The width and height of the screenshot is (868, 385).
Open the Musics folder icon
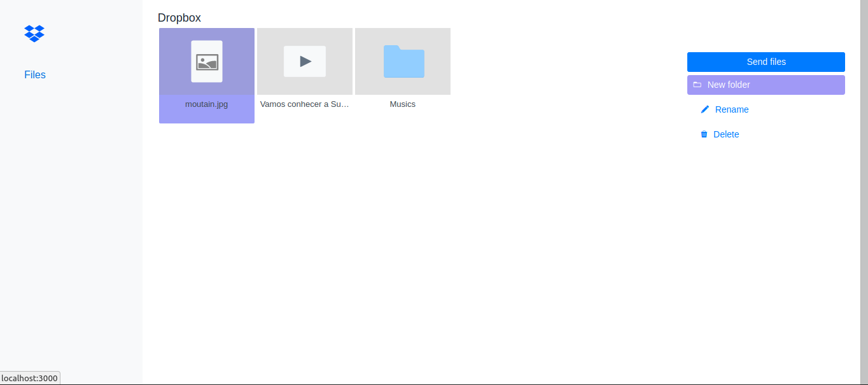coord(403,62)
